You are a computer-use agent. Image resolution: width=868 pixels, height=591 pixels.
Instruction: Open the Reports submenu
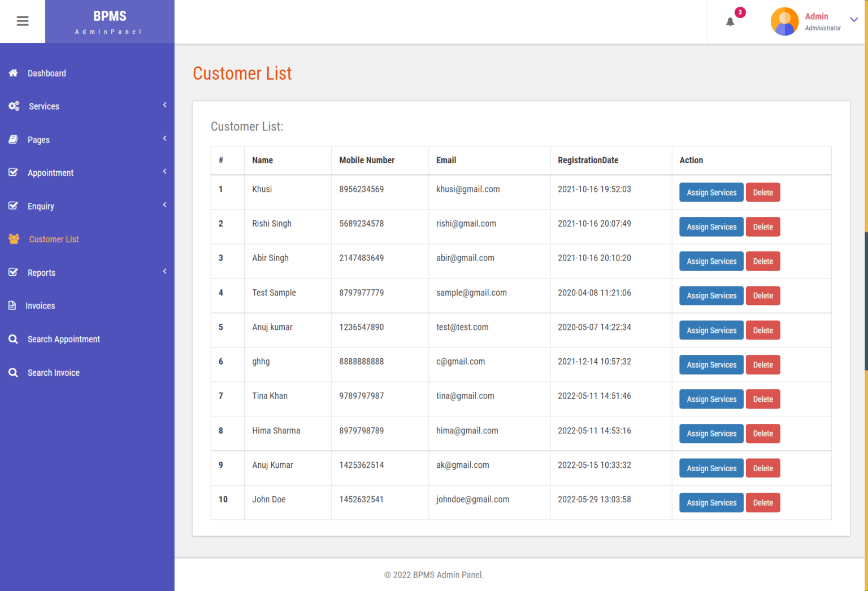(41, 272)
